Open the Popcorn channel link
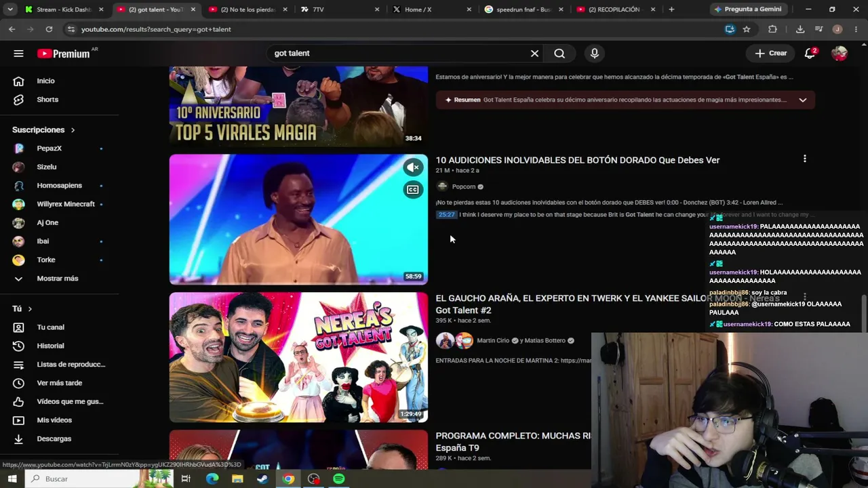This screenshot has height=488, width=868. tap(464, 186)
